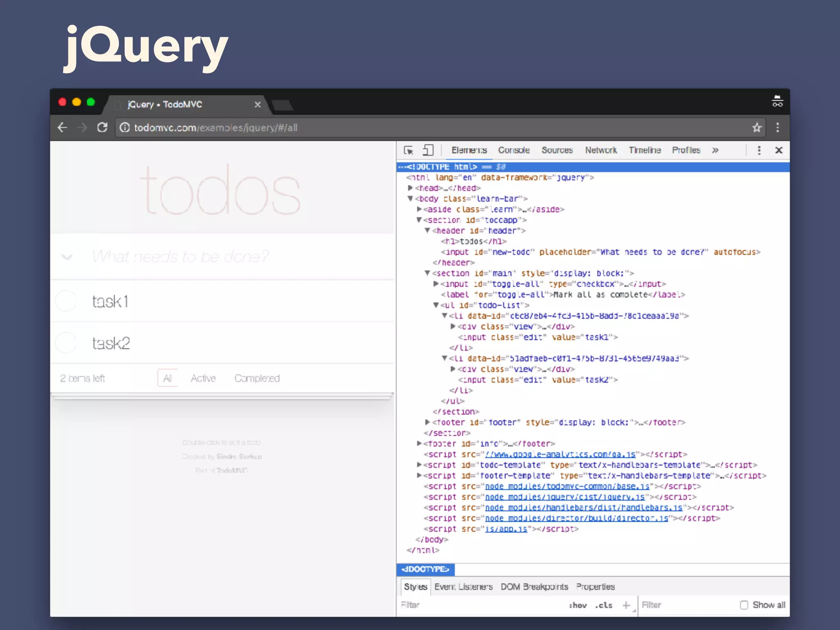This screenshot has height=630, width=840.
Task: Expand the script id todo-template node
Action: click(x=419, y=465)
